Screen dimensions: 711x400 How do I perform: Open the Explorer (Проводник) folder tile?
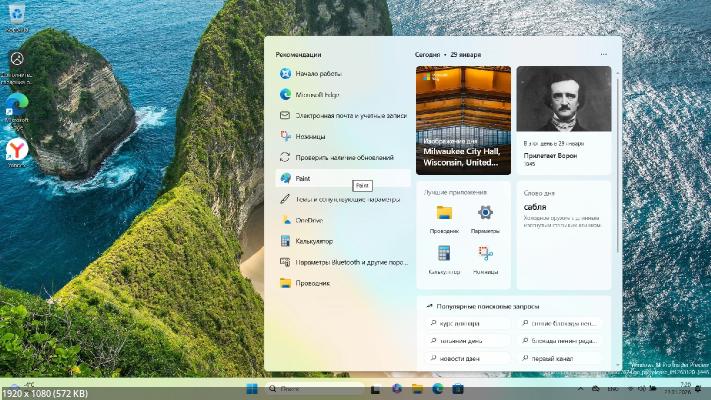[x=444, y=213]
